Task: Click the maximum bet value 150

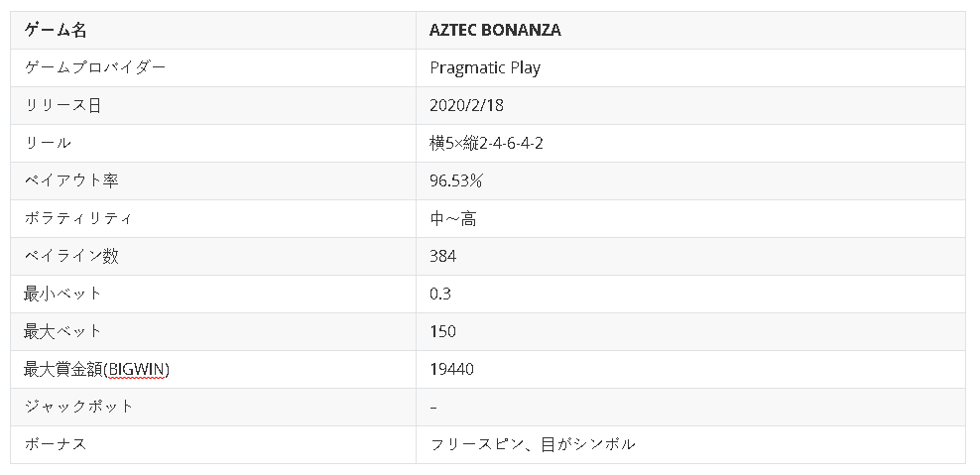Action: tap(442, 331)
